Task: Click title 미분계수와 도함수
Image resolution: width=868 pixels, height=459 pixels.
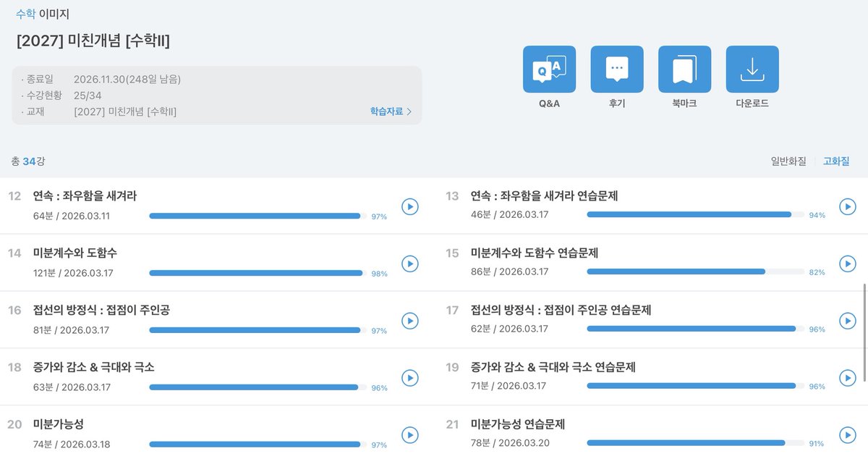Action: pos(75,253)
